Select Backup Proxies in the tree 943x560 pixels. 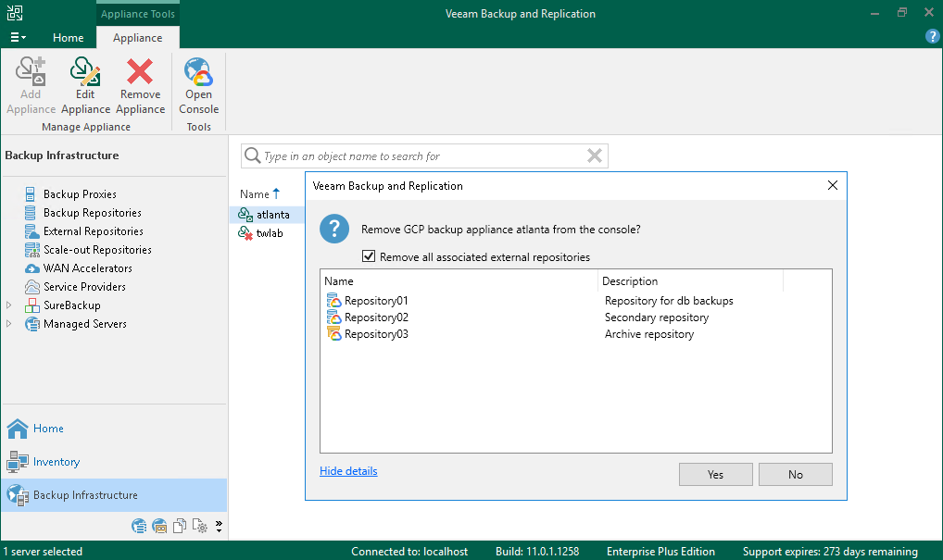click(80, 194)
